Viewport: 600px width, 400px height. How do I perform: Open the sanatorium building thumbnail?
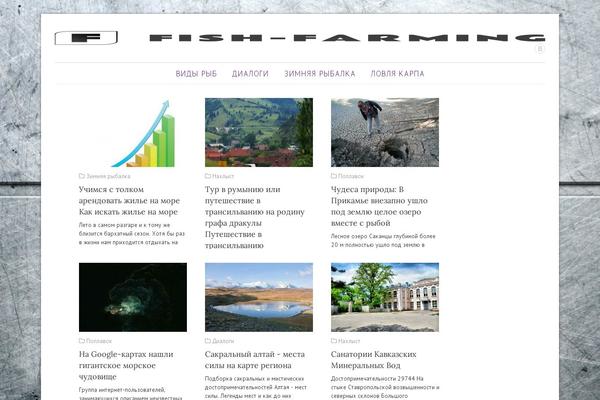[x=385, y=297]
